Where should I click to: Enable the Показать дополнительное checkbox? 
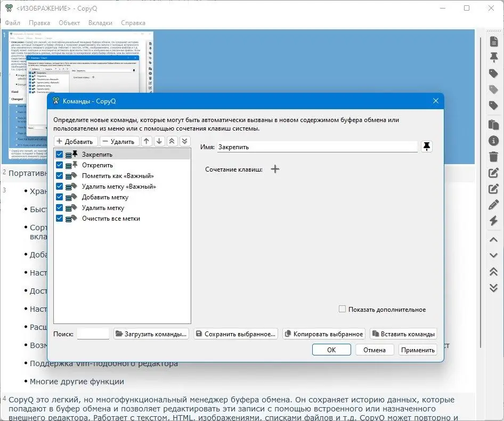[343, 309]
